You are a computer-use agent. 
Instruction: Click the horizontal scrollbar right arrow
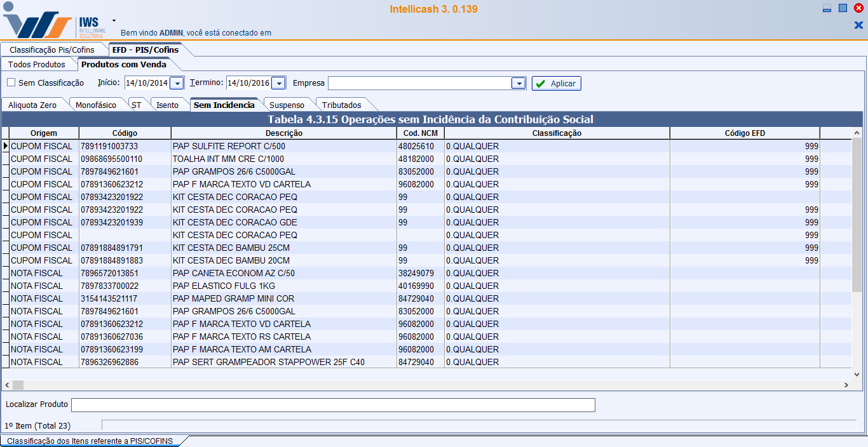tap(846, 385)
